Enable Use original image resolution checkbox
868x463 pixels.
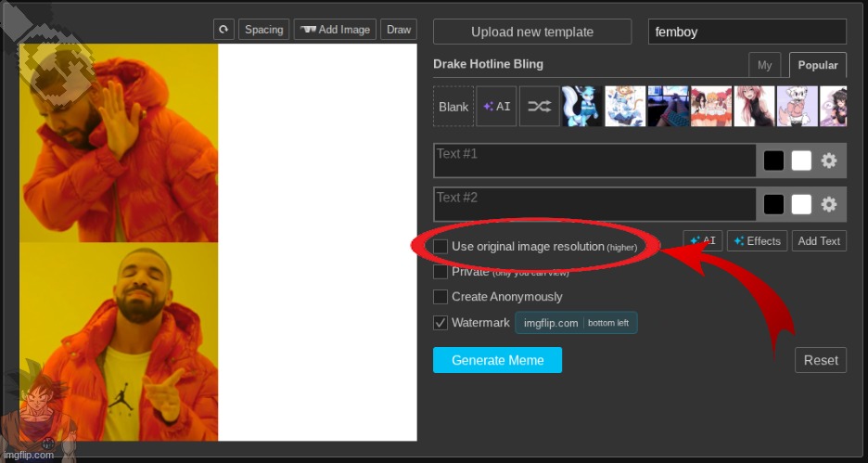pos(440,247)
